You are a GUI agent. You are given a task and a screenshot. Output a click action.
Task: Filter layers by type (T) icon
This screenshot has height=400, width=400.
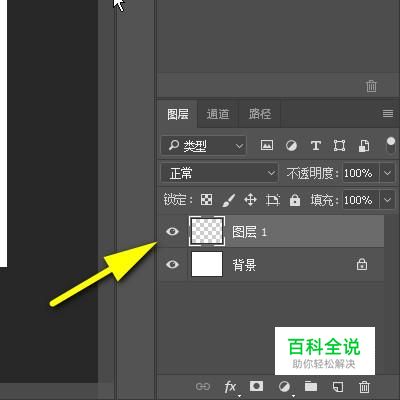315,146
